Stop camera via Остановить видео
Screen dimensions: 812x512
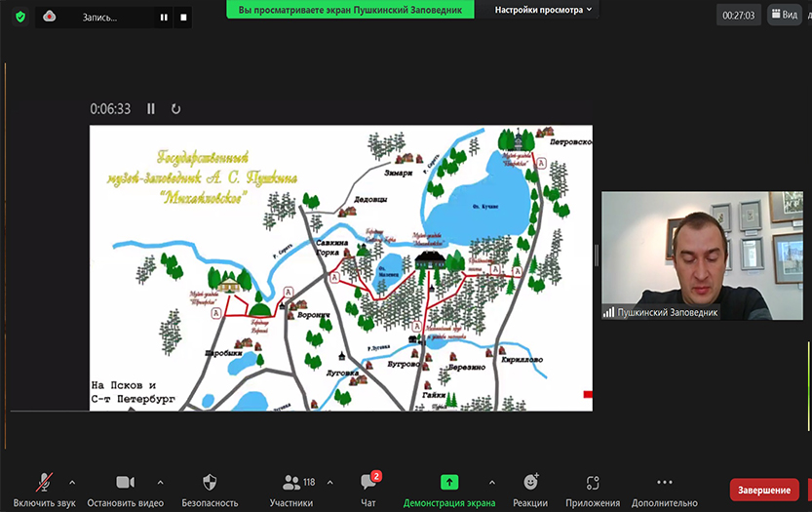(x=125, y=483)
